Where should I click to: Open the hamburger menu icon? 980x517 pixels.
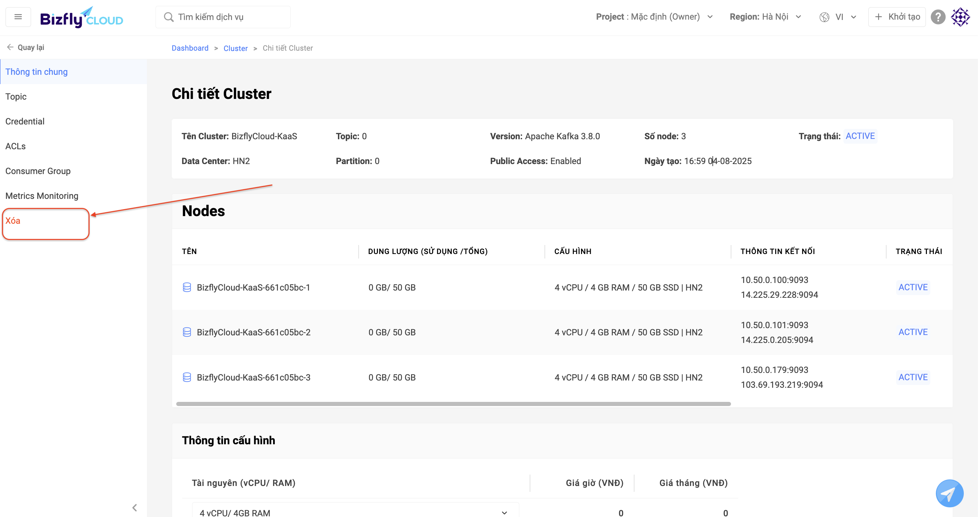[18, 17]
